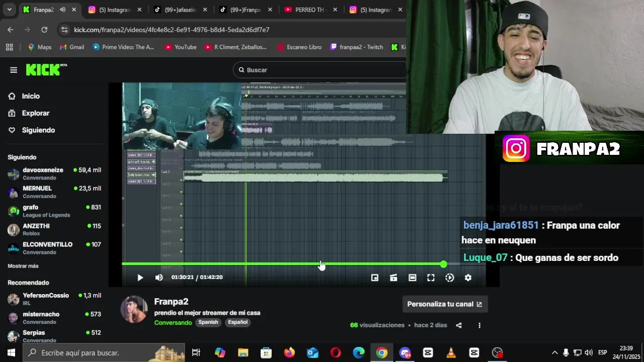View site information icon in address bar
Screen dimensions: 644x362
click(64, 30)
